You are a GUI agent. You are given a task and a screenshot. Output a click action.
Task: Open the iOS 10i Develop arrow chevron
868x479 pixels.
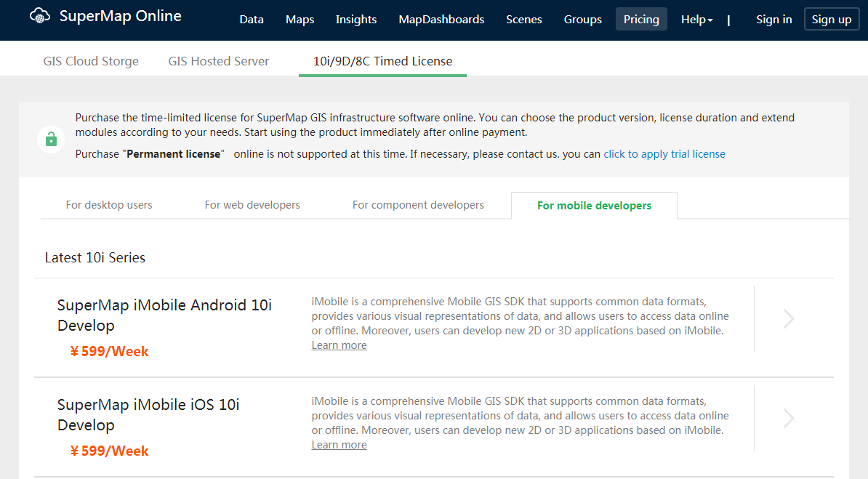789,419
